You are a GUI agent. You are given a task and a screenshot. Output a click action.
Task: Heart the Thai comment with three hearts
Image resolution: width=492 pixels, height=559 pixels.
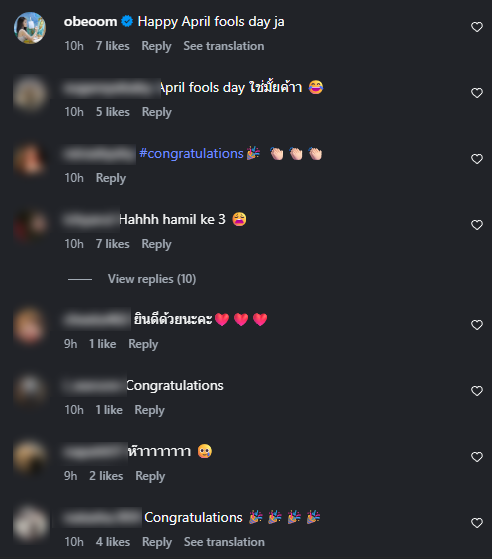pyautogui.click(x=477, y=325)
